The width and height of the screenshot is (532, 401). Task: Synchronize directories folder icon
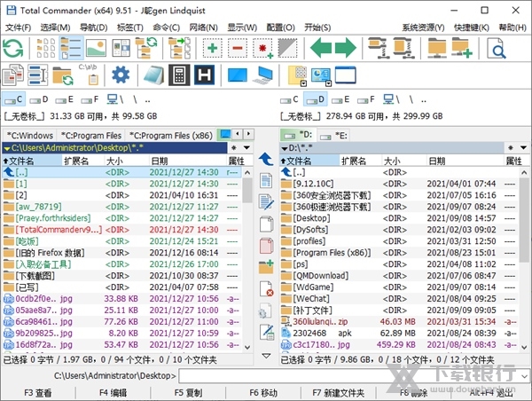pyautogui.click(x=63, y=75)
